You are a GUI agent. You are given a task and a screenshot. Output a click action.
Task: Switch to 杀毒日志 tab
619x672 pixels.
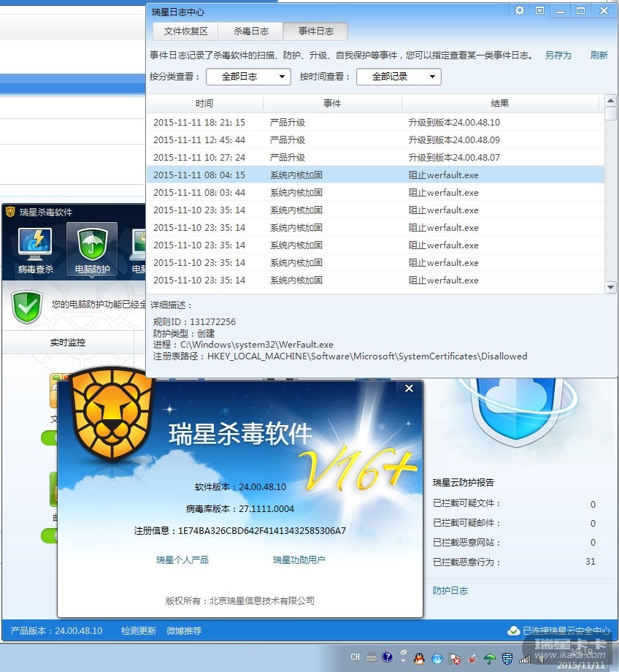(250, 31)
